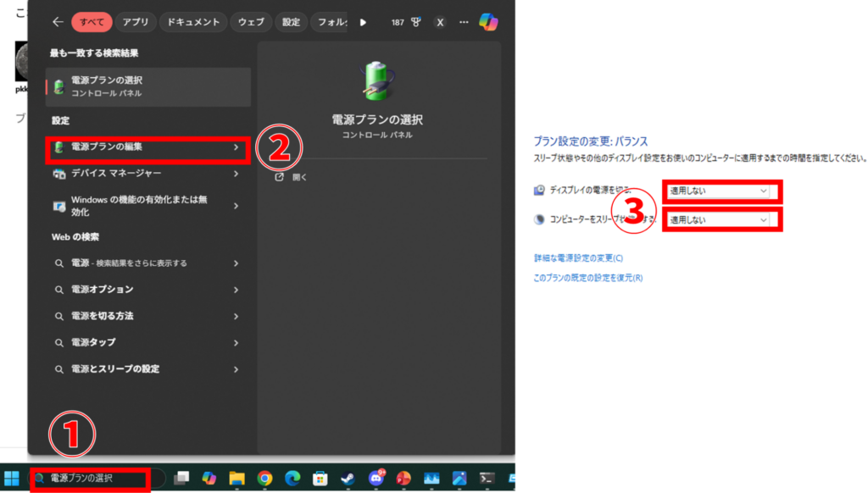Switch to the アプリ tab
The image size is (868, 493).
tap(135, 22)
